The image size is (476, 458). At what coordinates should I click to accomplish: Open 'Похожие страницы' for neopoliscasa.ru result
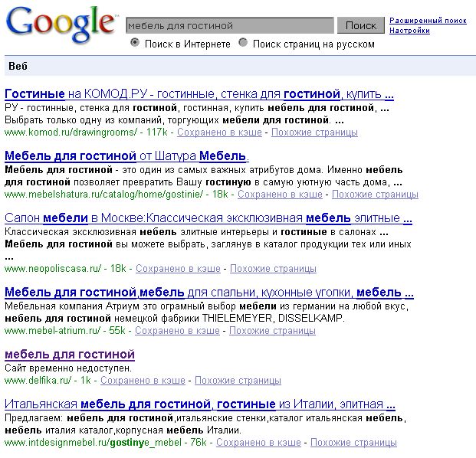click(273, 268)
